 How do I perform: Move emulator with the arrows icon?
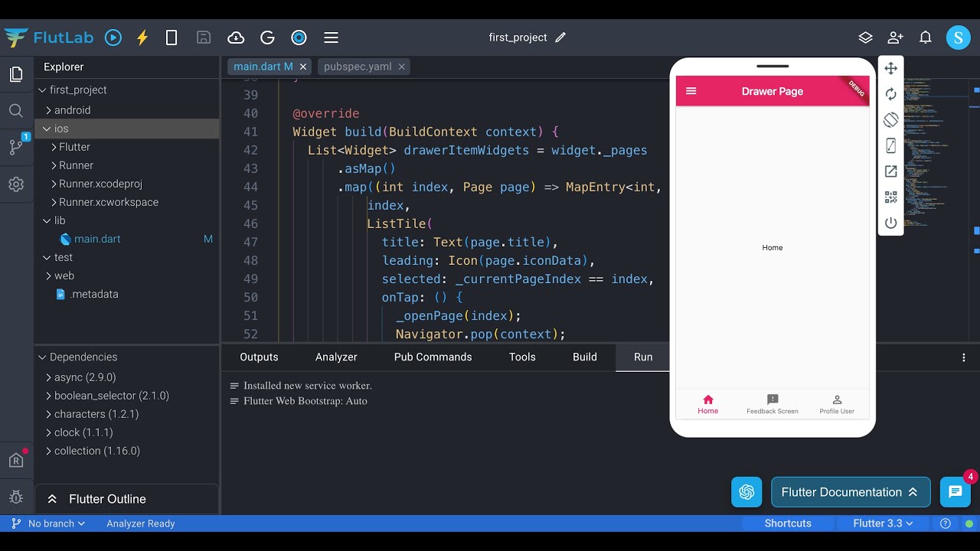pos(890,69)
